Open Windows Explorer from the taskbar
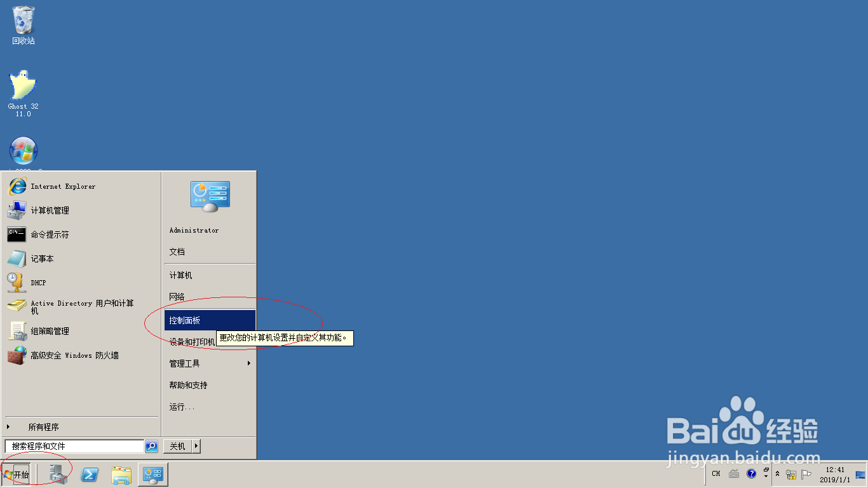 pos(121,474)
